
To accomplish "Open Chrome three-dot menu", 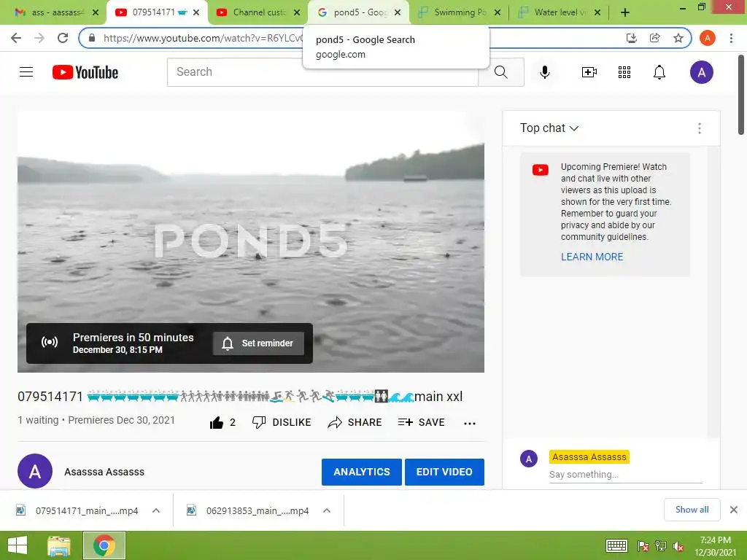I will 731,38.
